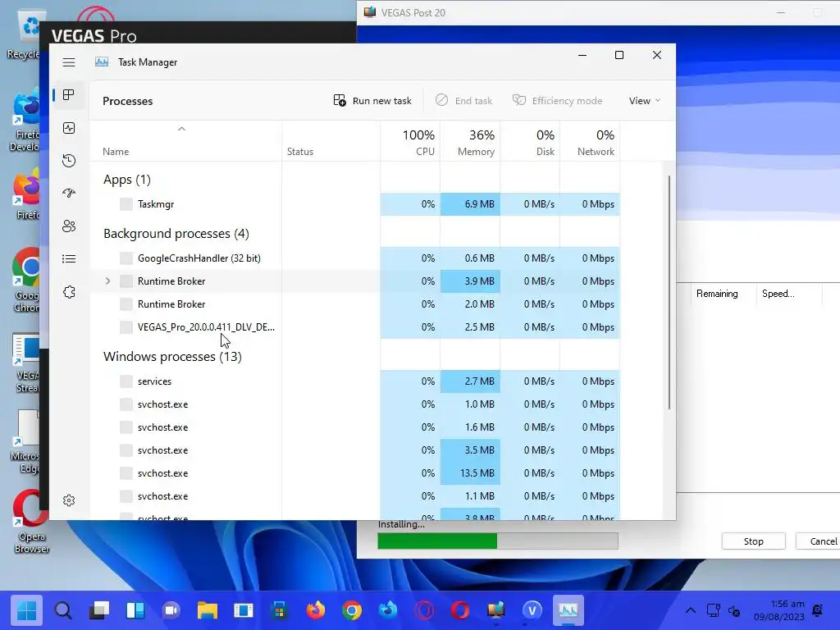Open the Services sidebar icon
The height and width of the screenshot is (630, 840).
(69, 292)
